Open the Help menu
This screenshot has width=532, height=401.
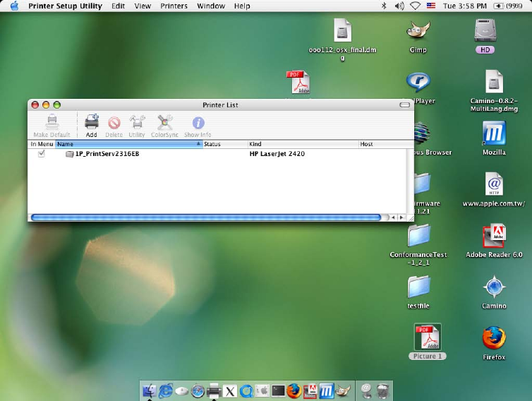pyautogui.click(x=242, y=6)
